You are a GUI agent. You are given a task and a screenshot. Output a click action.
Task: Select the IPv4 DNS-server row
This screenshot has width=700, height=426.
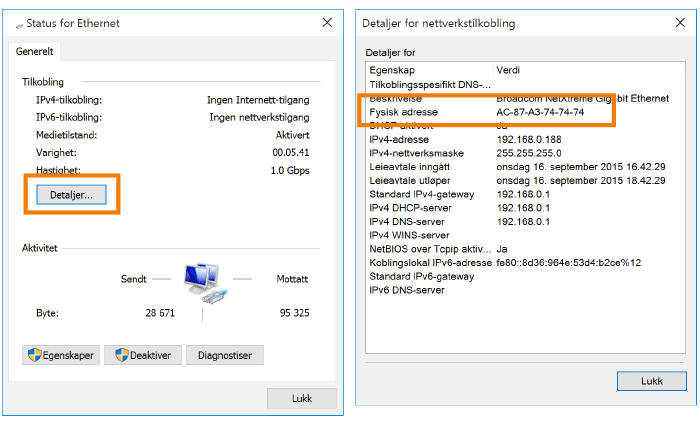(406, 221)
